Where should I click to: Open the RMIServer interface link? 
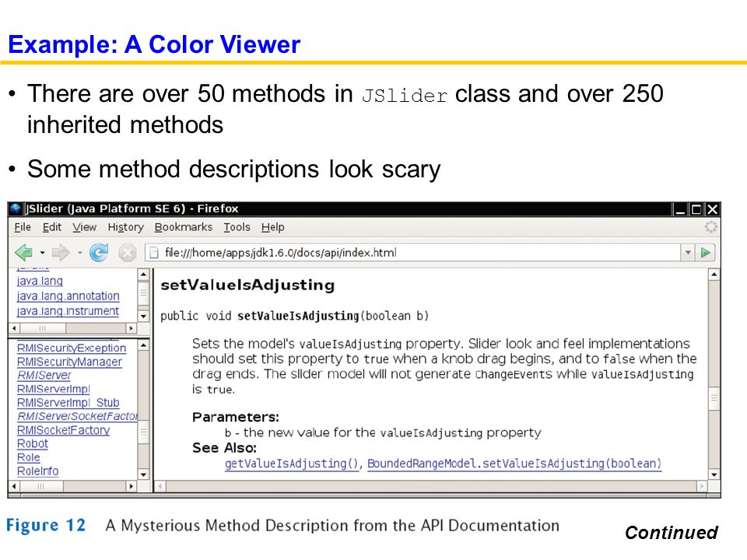tap(44, 375)
